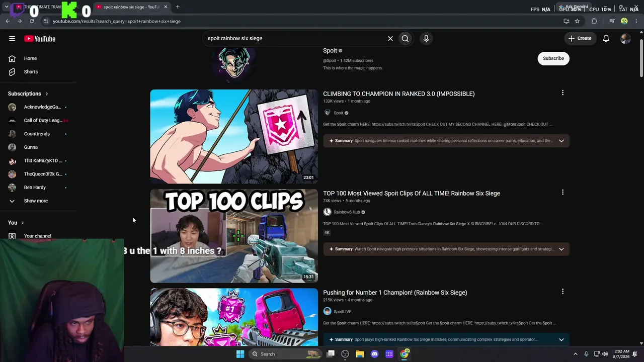Open the Spoit channel name link
The height and width of the screenshot is (362, 644).
[x=330, y=50]
